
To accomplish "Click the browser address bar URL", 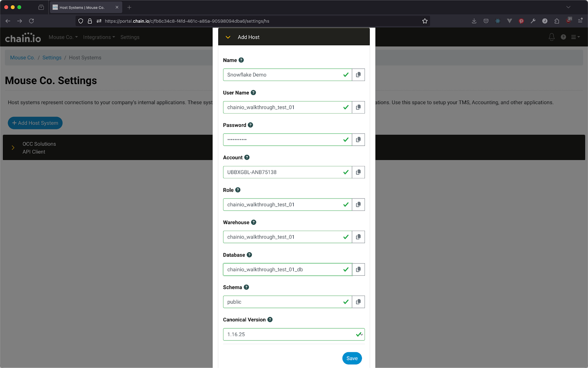I will coord(187,21).
